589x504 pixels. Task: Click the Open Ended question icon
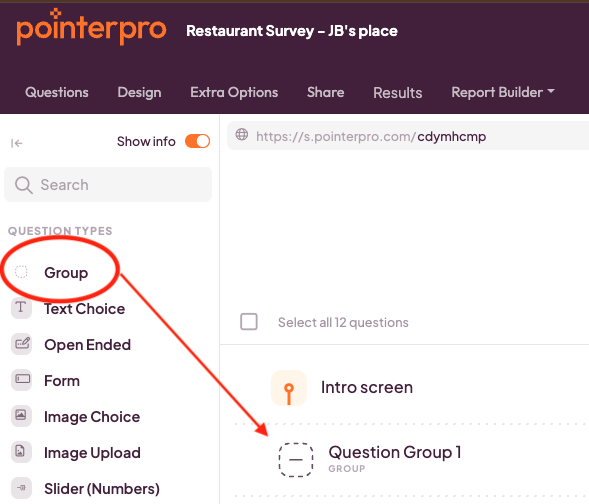(21, 344)
